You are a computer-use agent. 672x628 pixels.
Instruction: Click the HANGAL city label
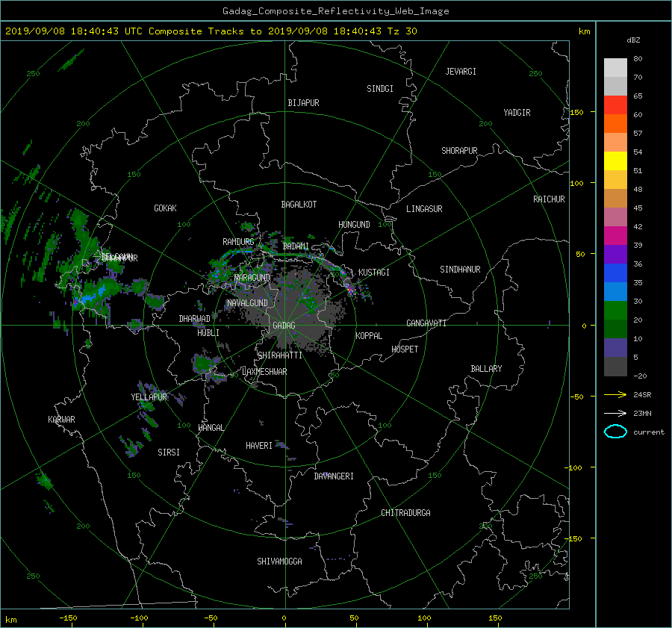[211, 428]
